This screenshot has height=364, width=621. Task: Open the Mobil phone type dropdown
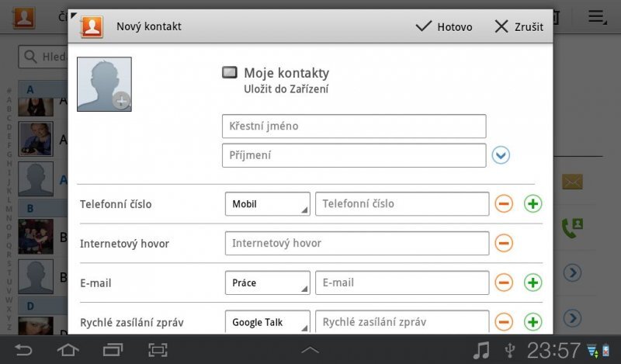267,204
